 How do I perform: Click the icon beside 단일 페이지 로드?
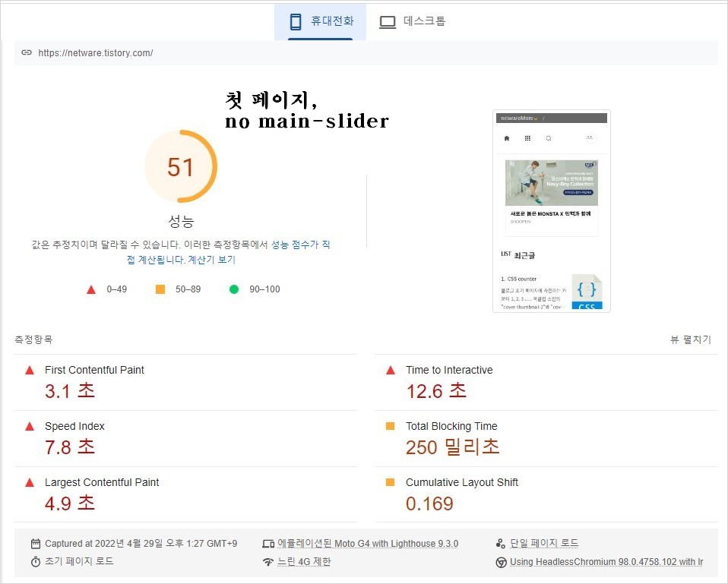501,544
